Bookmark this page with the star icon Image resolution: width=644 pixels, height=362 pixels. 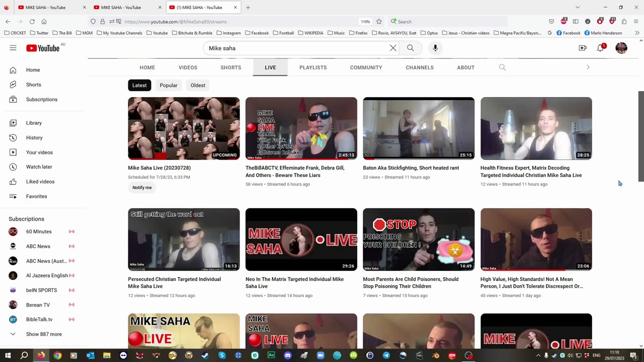click(x=379, y=22)
